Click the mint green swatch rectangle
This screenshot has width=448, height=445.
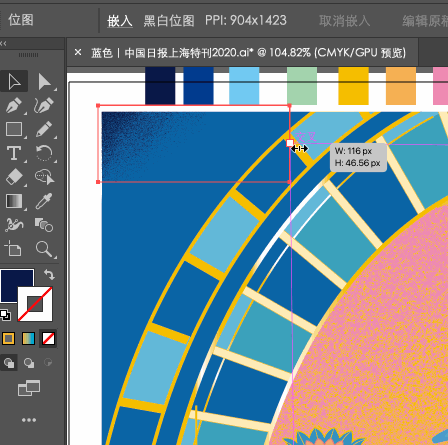[x=302, y=86]
